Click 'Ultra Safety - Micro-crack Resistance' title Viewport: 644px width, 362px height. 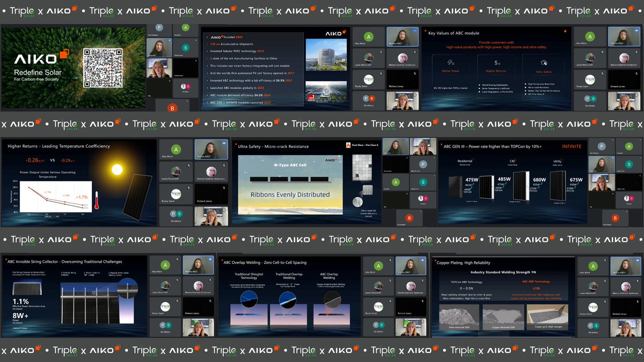[x=273, y=145]
